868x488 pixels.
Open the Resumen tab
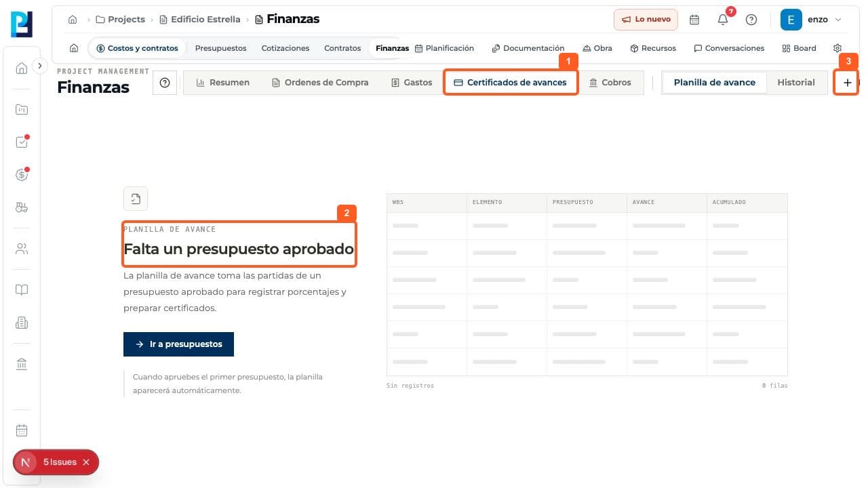coord(222,83)
